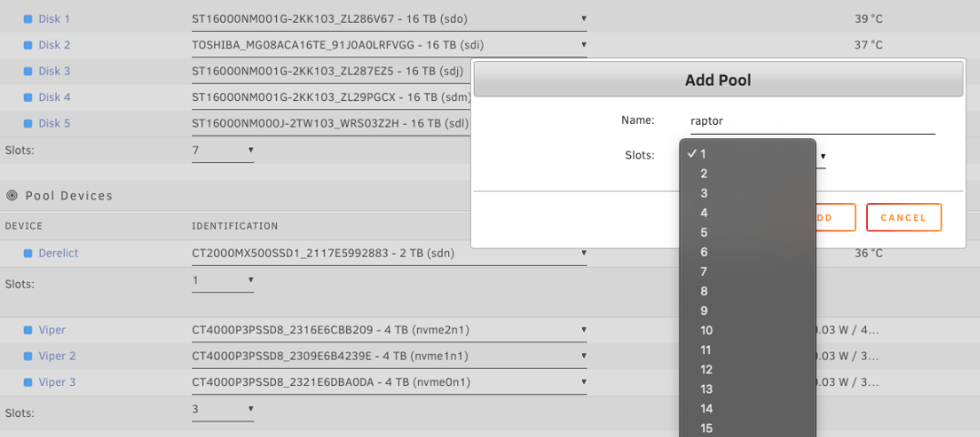Click the blue status icon beside Disk 5
This screenshot has width=980, height=437.
pos(27,124)
